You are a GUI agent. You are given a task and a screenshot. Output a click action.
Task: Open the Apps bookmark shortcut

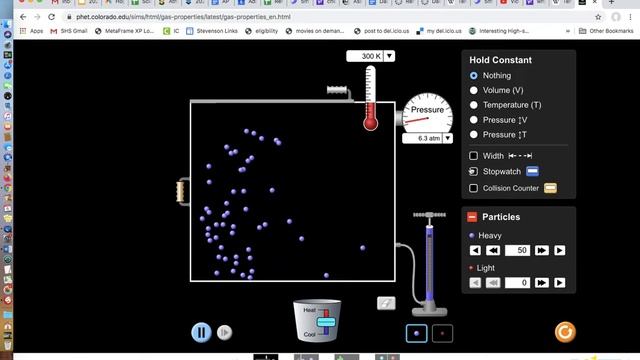click(x=31, y=31)
